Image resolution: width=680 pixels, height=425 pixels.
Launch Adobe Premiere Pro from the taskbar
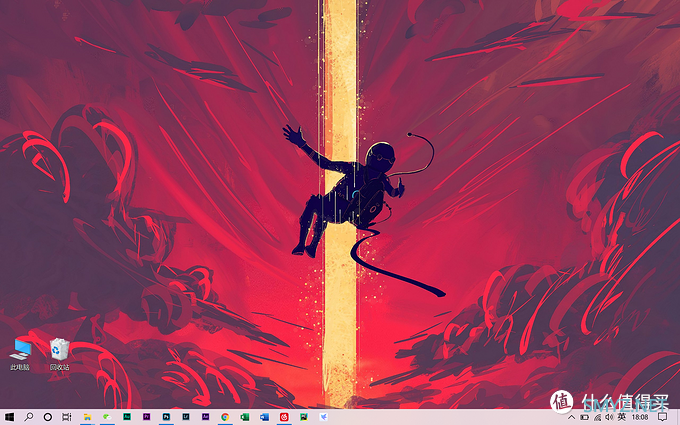point(147,417)
